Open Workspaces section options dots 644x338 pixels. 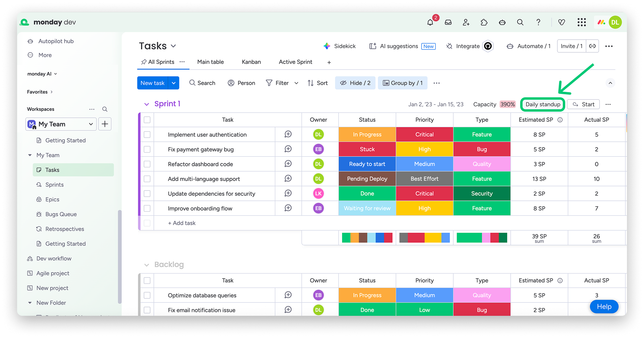click(x=92, y=109)
